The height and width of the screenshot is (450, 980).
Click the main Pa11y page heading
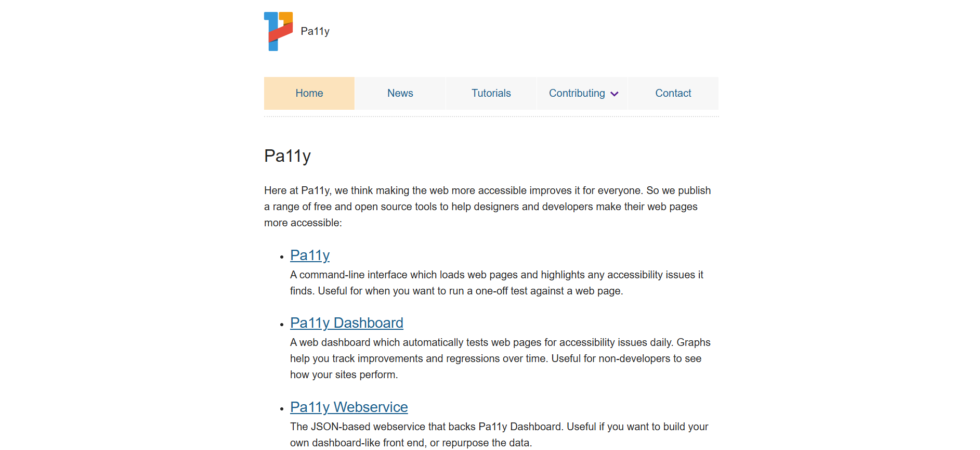click(x=288, y=156)
